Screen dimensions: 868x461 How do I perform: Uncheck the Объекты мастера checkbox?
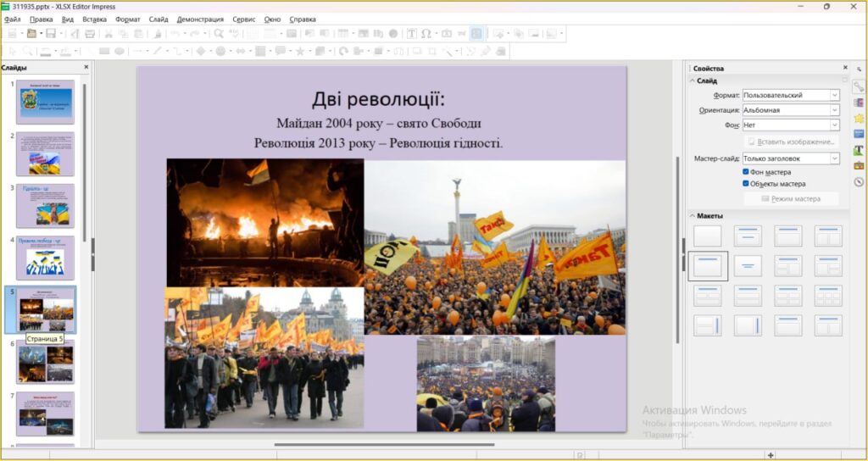pyautogui.click(x=746, y=183)
